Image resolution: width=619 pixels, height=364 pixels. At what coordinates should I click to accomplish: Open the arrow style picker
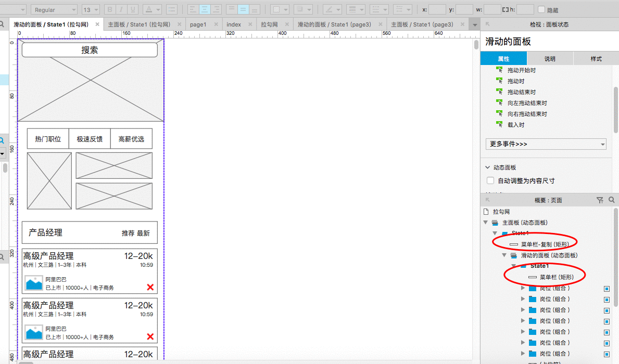pos(402,9)
